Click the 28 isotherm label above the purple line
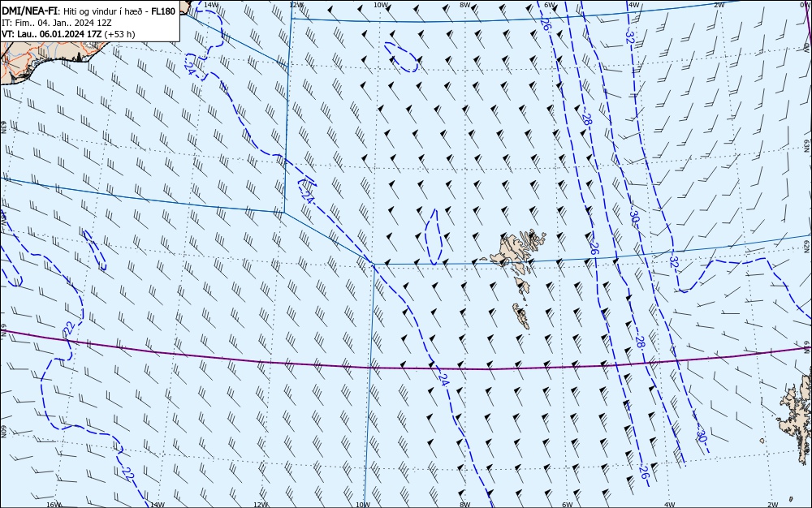The image size is (812, 508). [x=640, y=342]
